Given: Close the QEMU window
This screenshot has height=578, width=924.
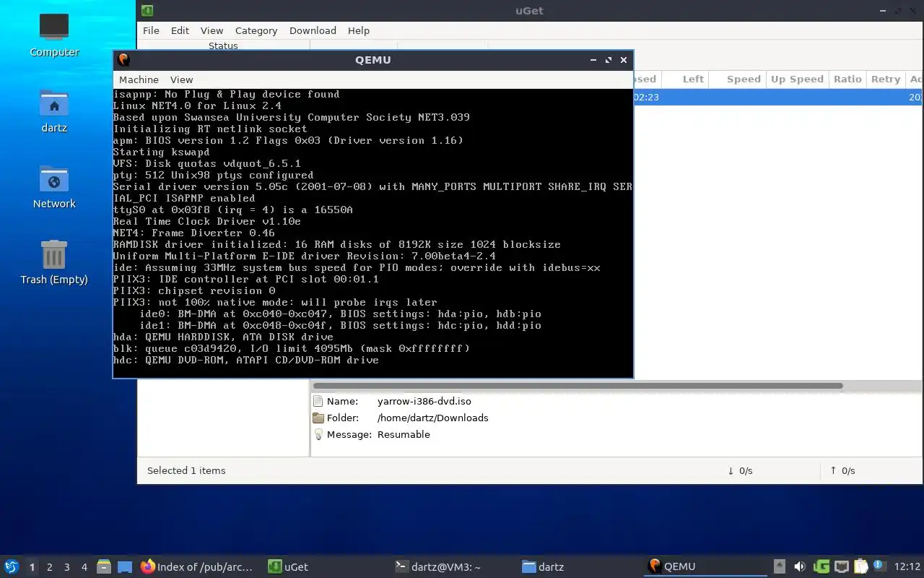Looking at the screenshot, I should (624, 60).
